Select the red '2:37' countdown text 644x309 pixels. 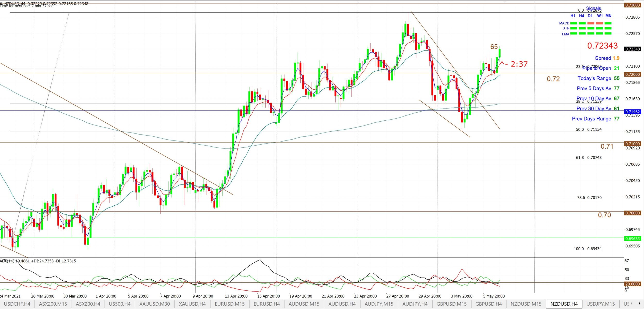pos(519,64)
